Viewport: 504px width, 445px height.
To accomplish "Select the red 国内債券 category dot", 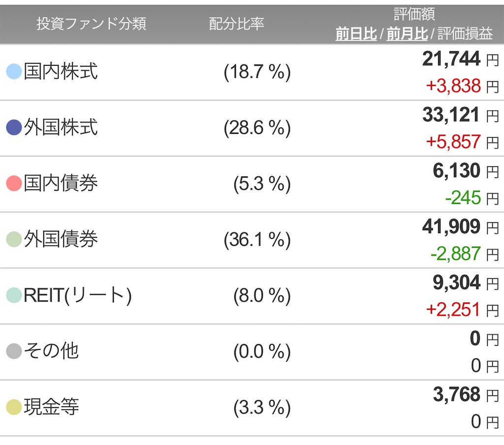I will pos(13,183).
